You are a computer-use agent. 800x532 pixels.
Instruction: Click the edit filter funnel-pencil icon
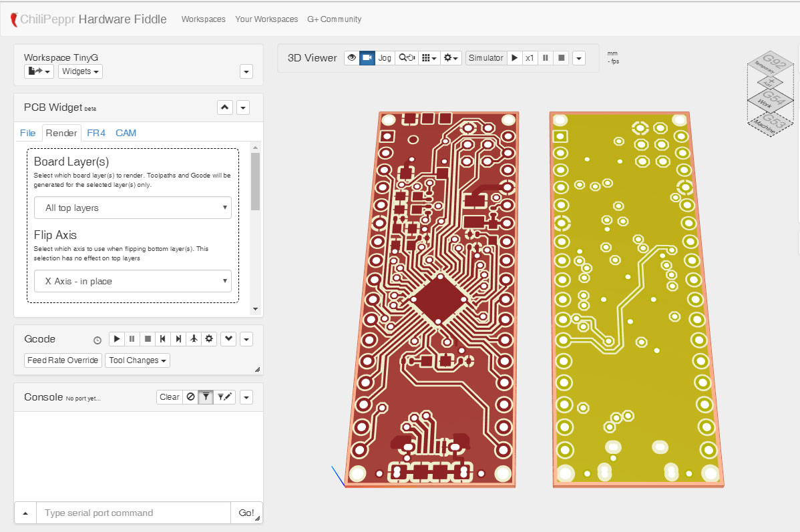click(x=224, y=397)
